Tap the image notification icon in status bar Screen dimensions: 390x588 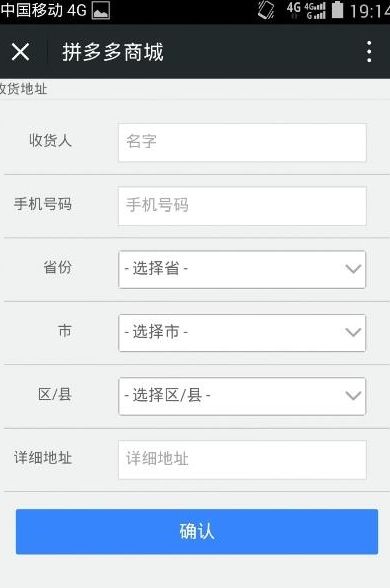click(101, 10)
